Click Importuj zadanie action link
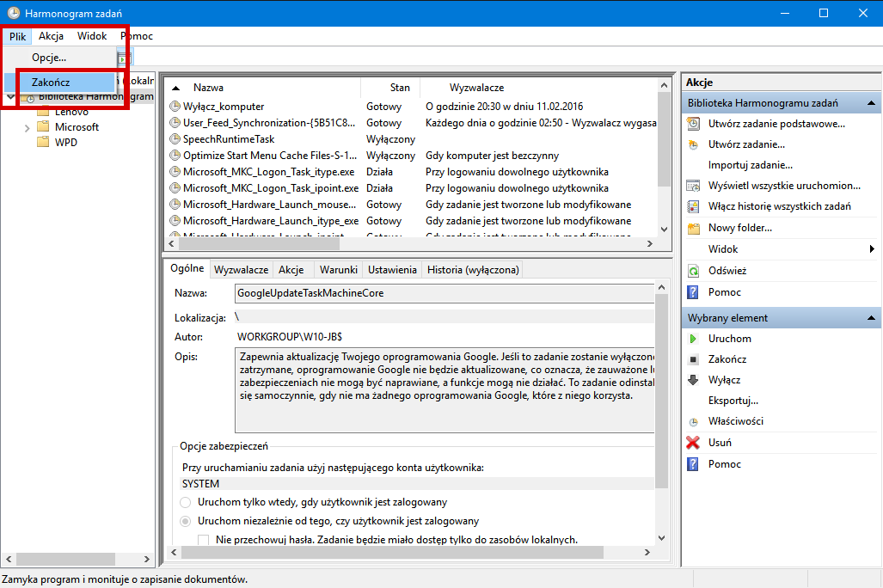Viewport: 883px width, 588px height. coord(750,165)
